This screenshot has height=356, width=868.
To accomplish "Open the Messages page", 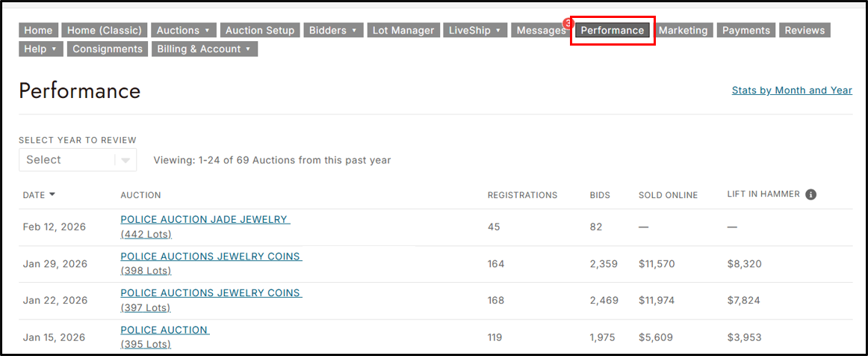I will click(541, 31).
